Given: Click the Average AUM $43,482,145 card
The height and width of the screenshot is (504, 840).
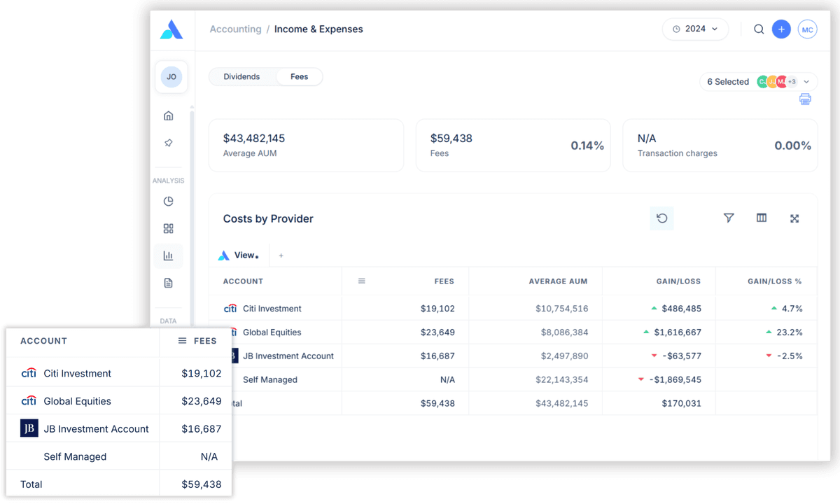Looking at the screenshot, I should click(x=307, y=146).
